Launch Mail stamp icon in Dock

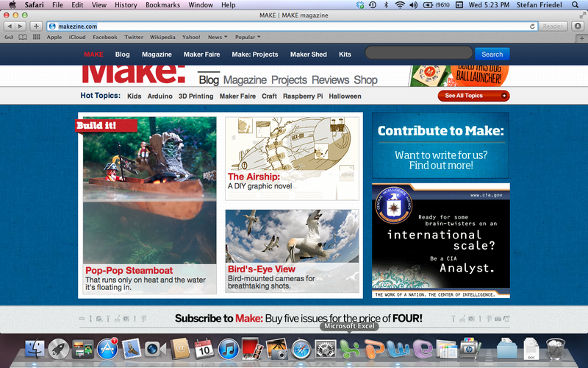coord(131,349)
